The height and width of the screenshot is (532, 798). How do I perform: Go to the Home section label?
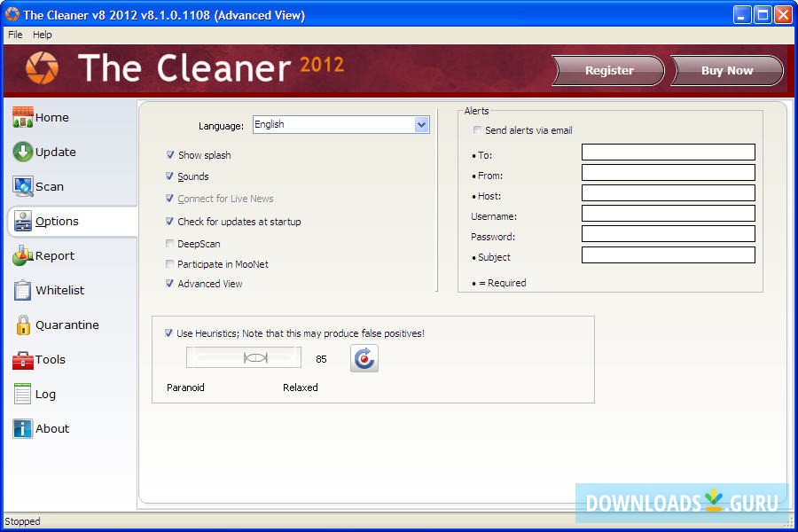[52, 118]
